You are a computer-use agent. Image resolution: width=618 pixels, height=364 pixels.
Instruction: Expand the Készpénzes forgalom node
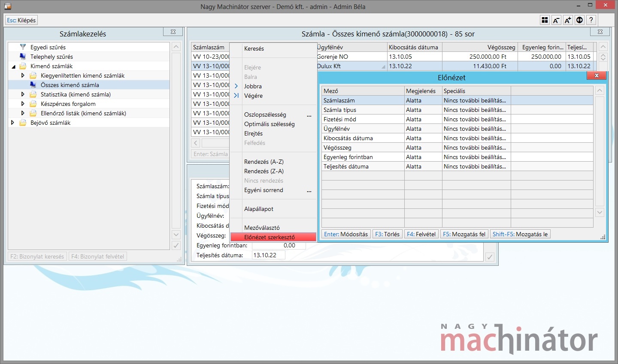23,104
